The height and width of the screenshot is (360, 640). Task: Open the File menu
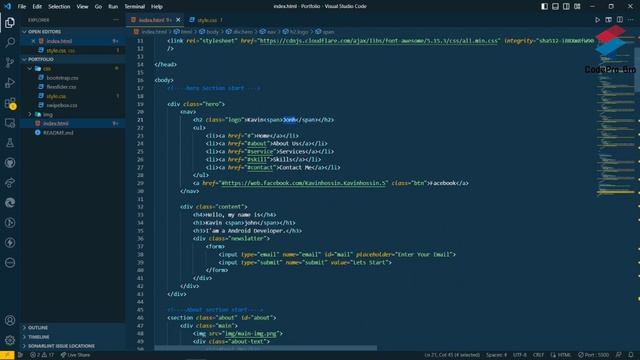[22, 7]
